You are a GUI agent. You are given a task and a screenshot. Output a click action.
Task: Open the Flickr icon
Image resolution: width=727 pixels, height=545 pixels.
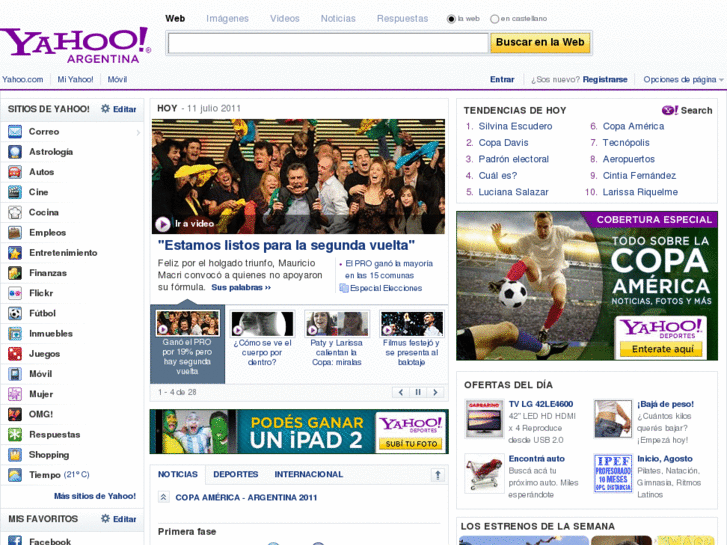coord(15,293)
